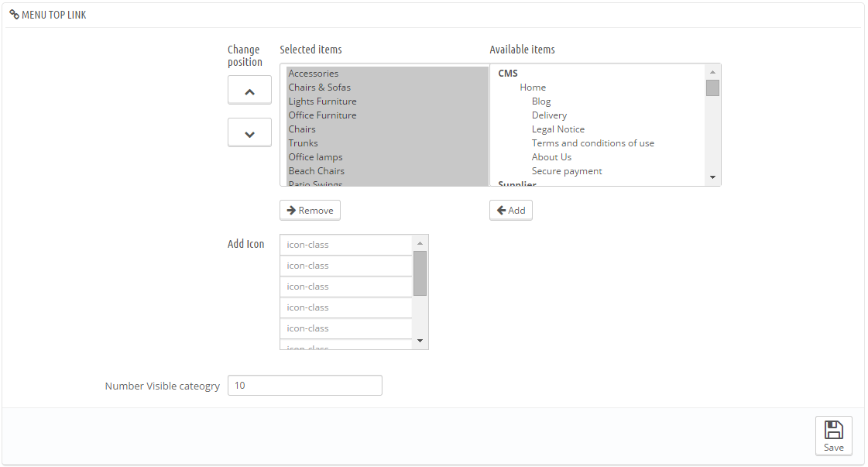Click the Add button with left arrow
This screenshot has height=467, width=868.
(x=510, y=211)
